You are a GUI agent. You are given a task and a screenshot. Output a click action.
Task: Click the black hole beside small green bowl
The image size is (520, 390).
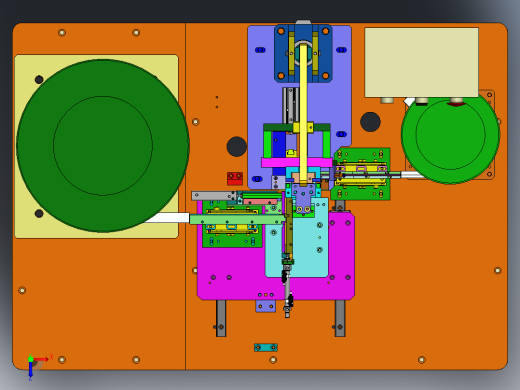(x=370, y=122)
